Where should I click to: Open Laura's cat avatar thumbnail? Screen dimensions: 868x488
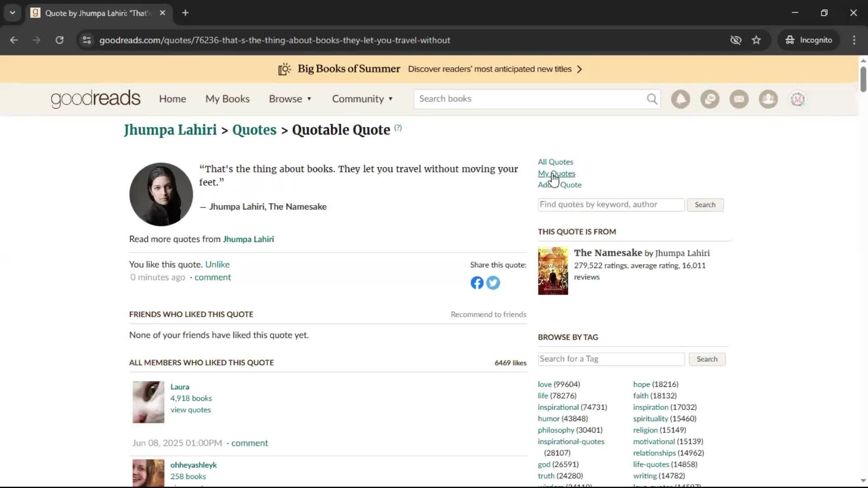pos(148,402)
